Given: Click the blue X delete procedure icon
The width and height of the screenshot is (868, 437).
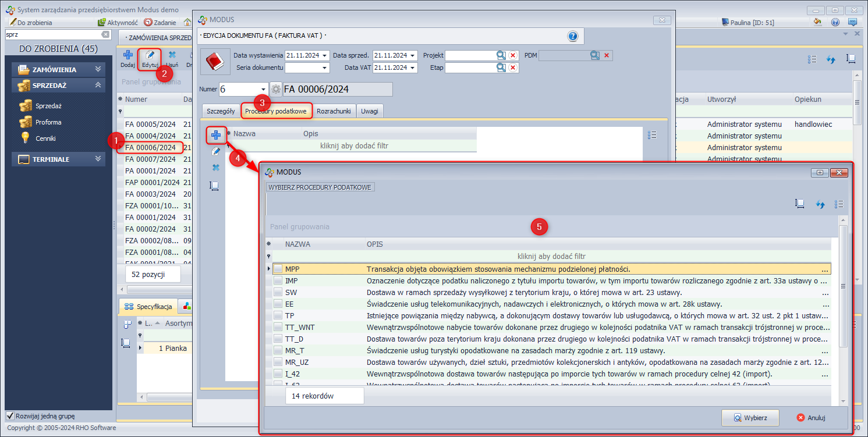Looking at the screenshot, I should 215,168.
